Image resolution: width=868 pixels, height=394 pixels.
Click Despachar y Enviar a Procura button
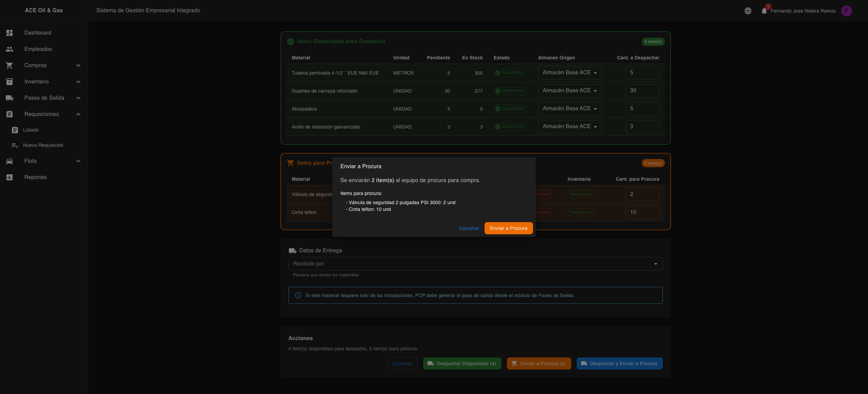tap(619, 363)
